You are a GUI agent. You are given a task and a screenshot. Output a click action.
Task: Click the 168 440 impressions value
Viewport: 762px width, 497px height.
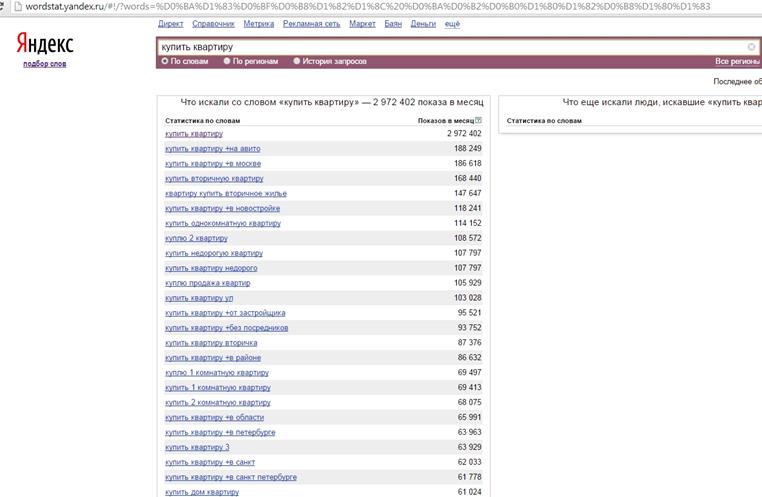(468, 178)
